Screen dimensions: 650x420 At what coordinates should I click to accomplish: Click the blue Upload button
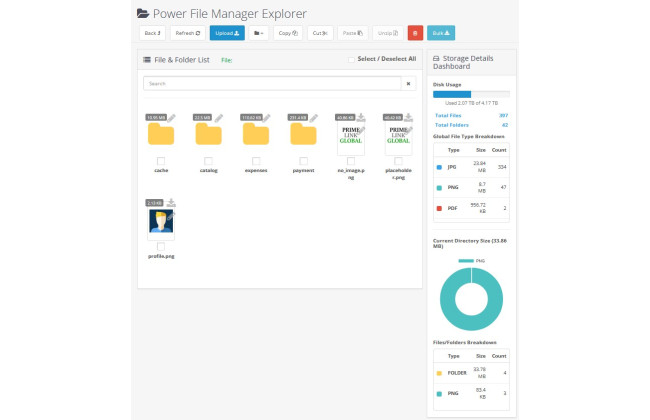click(x=227, y=33)
